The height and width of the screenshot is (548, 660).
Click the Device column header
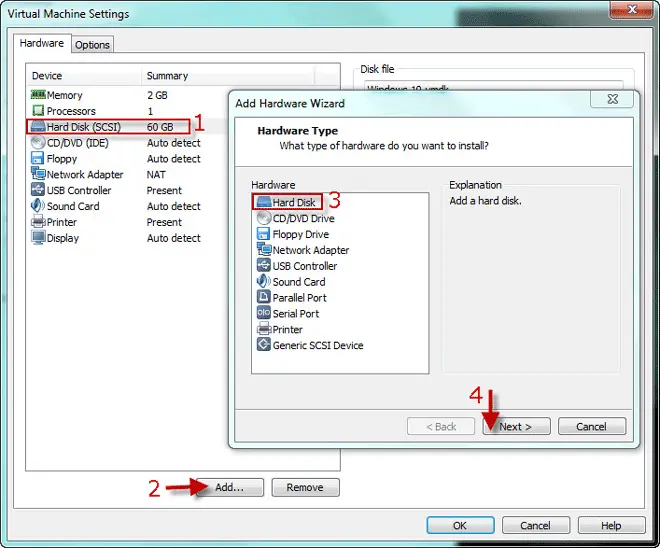84,76
